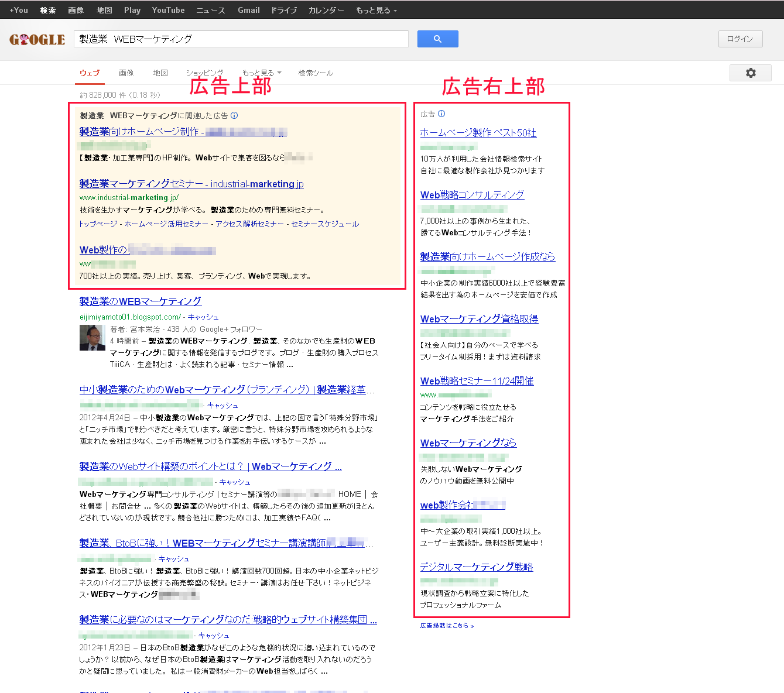Open result 製造業のWebサイト構築のポイントとは
This screenshot has width=784, height=693.
pos(211,466)
